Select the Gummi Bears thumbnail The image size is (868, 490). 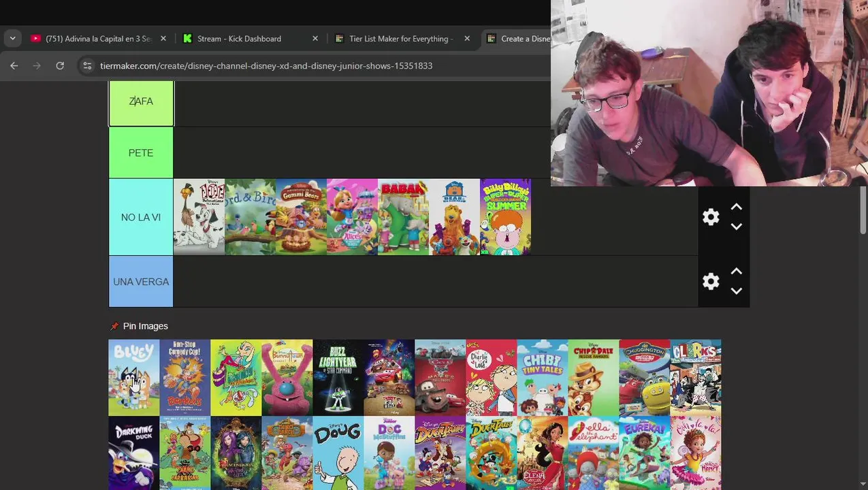point(301,217)
